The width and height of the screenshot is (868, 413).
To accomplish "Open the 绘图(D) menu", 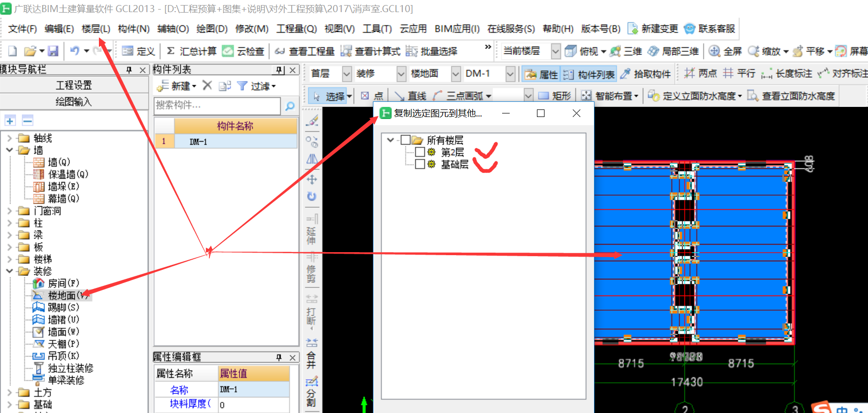I will click(212, 29).
